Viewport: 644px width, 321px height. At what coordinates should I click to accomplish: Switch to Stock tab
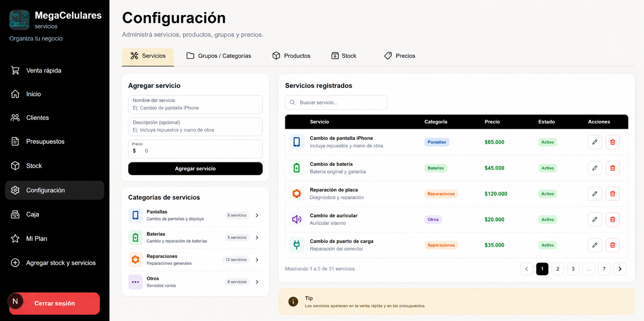coord(344,56)
